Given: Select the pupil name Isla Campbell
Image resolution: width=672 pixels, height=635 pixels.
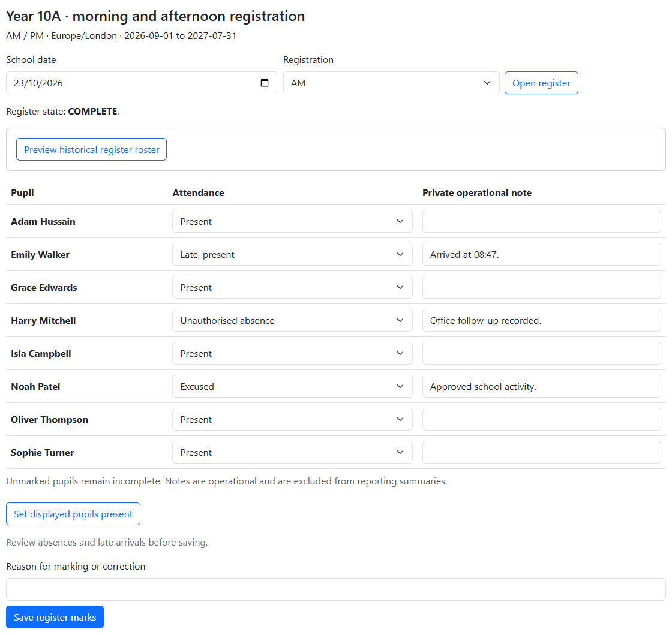Looking at the screenshot, I should (41, 353).
